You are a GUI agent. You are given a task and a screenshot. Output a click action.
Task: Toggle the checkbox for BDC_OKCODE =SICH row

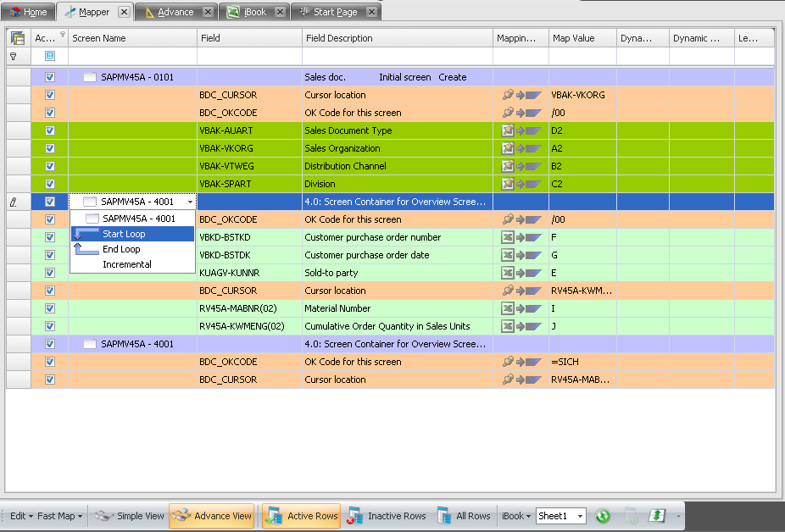click(x=50, y=362)
